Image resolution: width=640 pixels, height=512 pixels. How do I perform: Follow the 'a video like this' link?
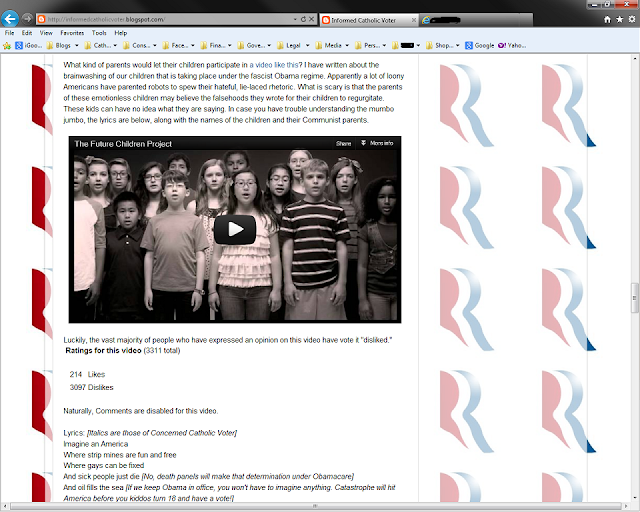[274, 65]
